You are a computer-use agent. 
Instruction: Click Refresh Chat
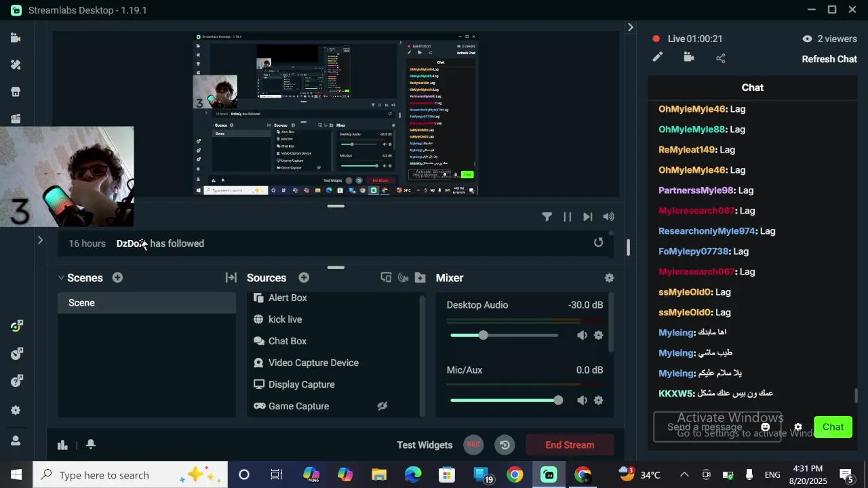(829, 59)
